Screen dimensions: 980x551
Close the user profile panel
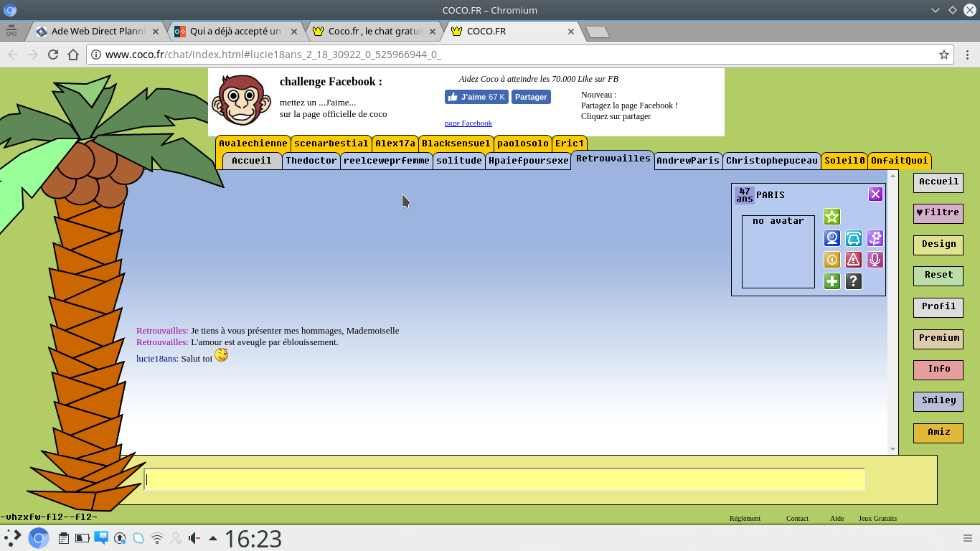[x=875, y=194]
